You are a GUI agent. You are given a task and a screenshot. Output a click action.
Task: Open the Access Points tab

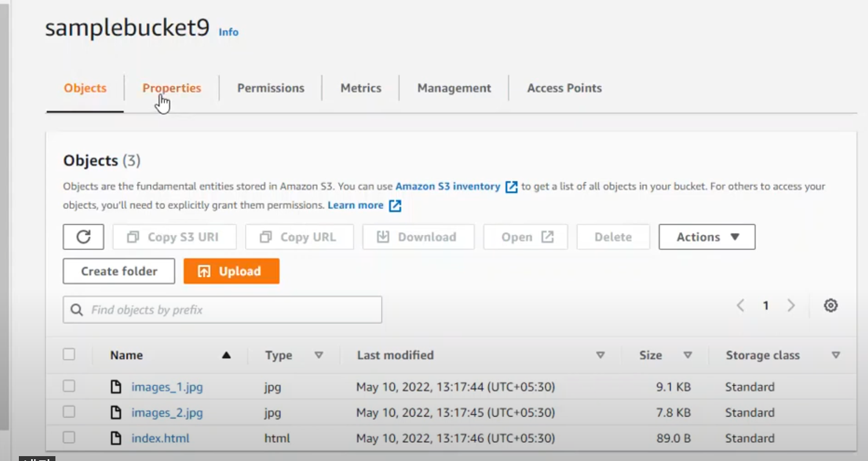click(564, 88)
